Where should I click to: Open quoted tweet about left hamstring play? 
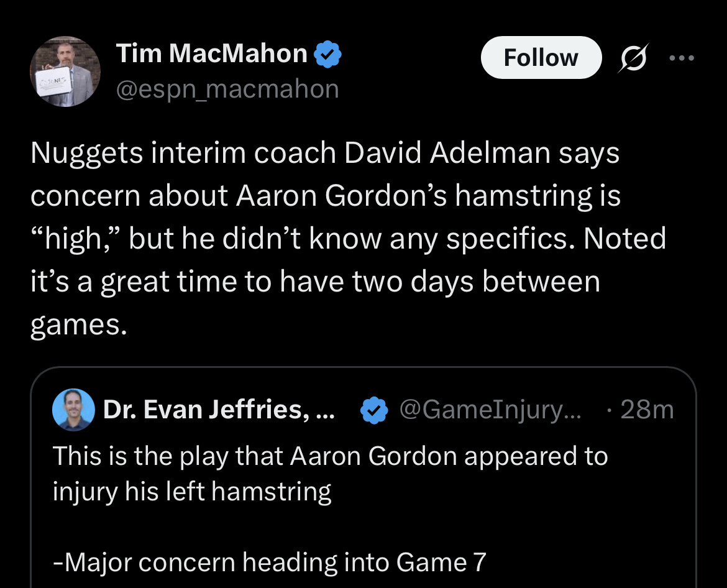363,491
